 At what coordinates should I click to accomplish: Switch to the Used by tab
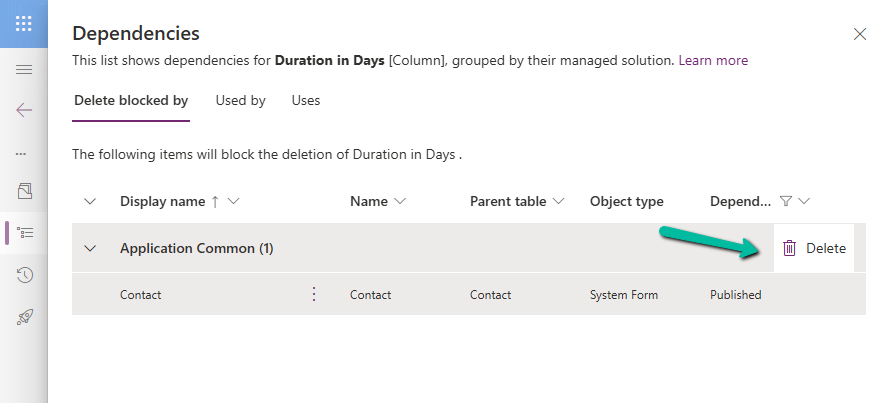pos(240,100)
